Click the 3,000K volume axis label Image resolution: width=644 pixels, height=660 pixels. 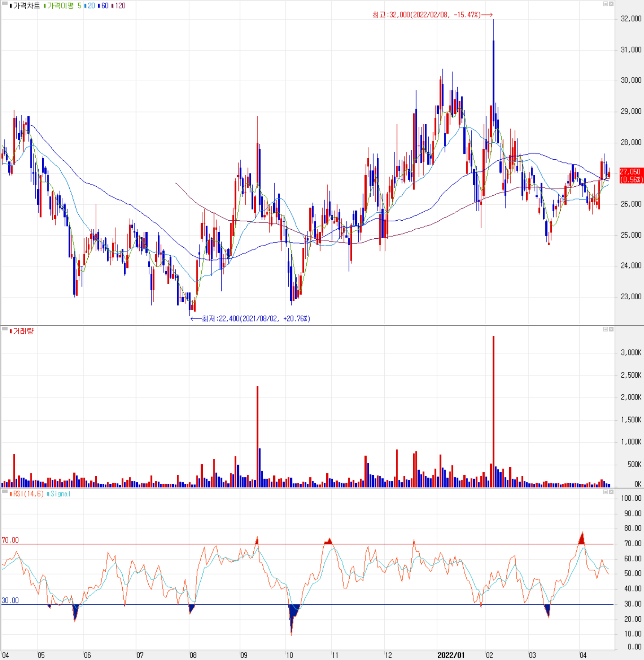pyautogui.click(x=631, y=352)
